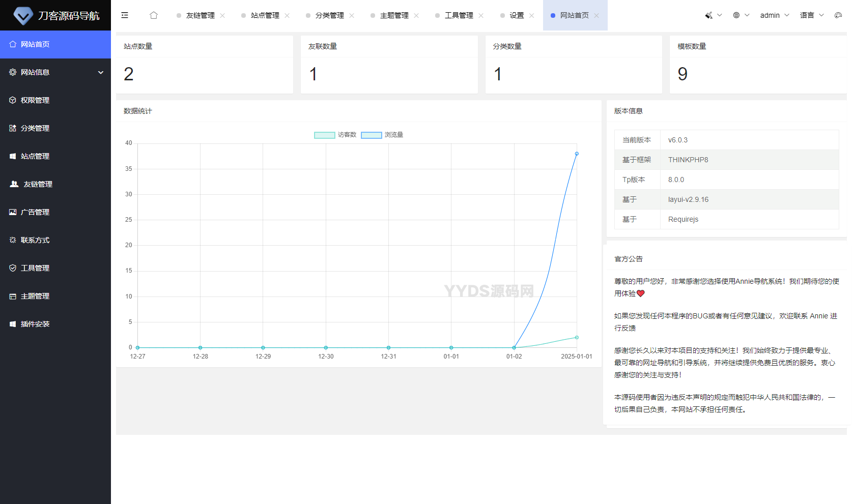Image resolution: width=852 pixels, height=504 pixels.
Task: Open the 语言 language dropdown
Action: pyautogui.click(x=811, y=15)
